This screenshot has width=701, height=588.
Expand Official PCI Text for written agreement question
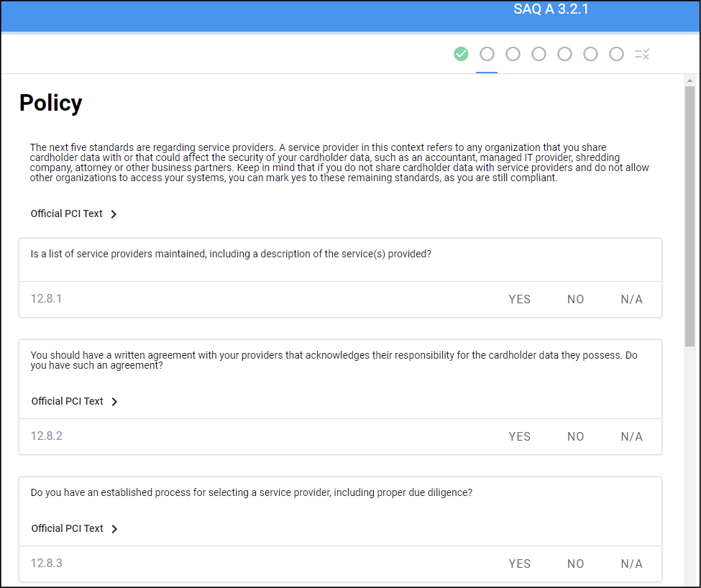point(74,401)
